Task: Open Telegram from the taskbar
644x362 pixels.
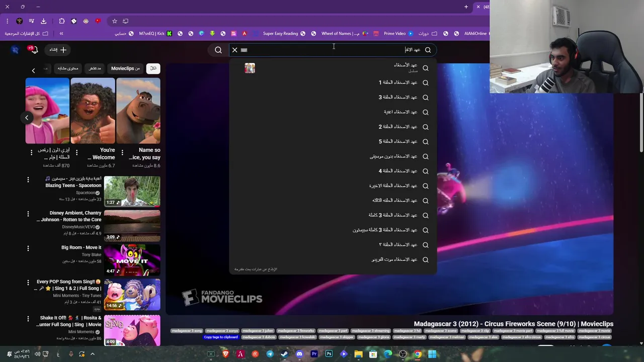Action: point(270,354)
